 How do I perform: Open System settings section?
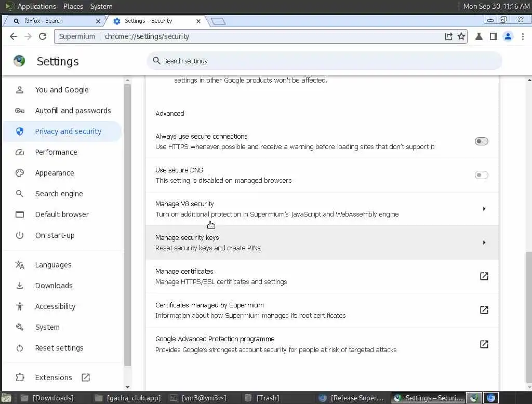tap(62, 327)
